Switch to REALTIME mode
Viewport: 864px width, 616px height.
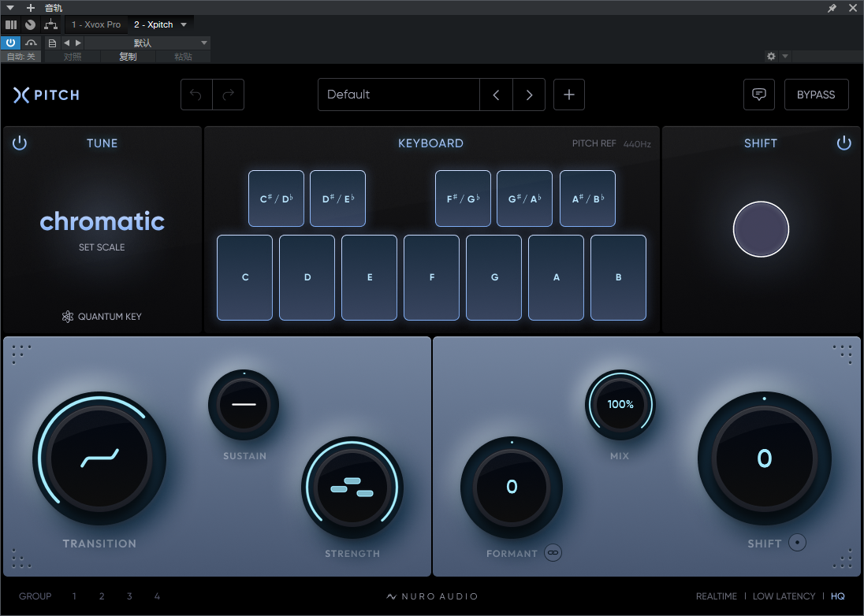(717, 596)
